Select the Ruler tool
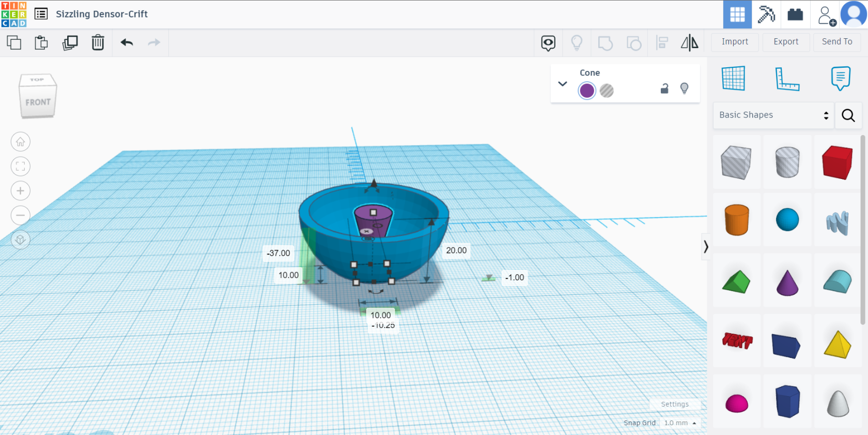 [x=787, y=79]
